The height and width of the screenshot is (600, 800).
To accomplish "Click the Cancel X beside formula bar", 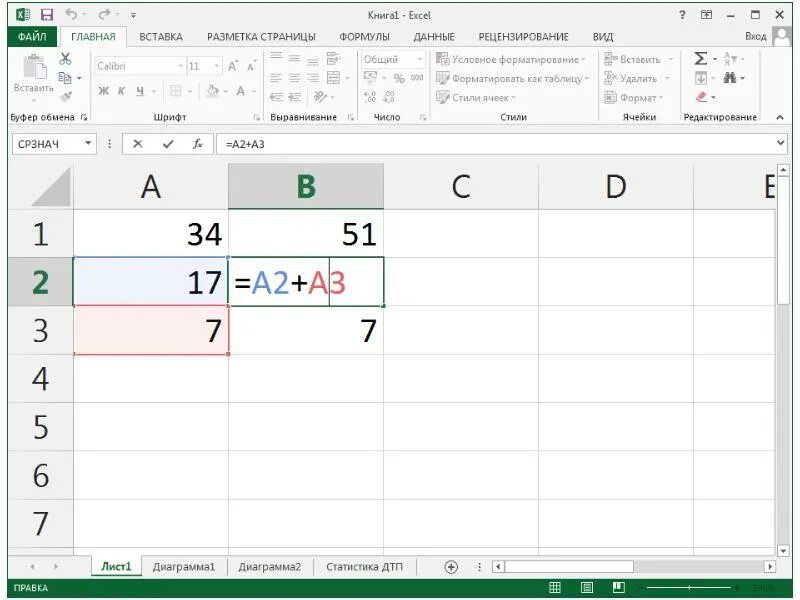I will tap(138, 144).
